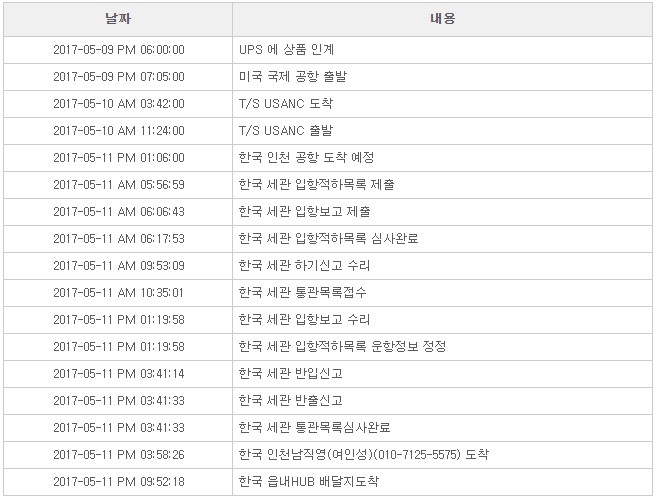The width and height of the screenshot is (656, 499).
Task: Select the '한국 세관 반출신고' entry
Action: [291, 400]
